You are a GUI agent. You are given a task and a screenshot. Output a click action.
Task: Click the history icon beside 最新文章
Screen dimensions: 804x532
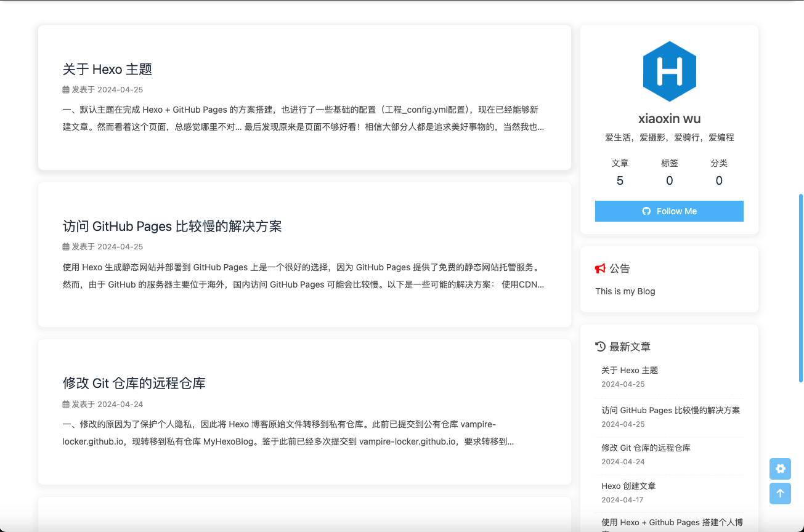(x=601, y=347)
